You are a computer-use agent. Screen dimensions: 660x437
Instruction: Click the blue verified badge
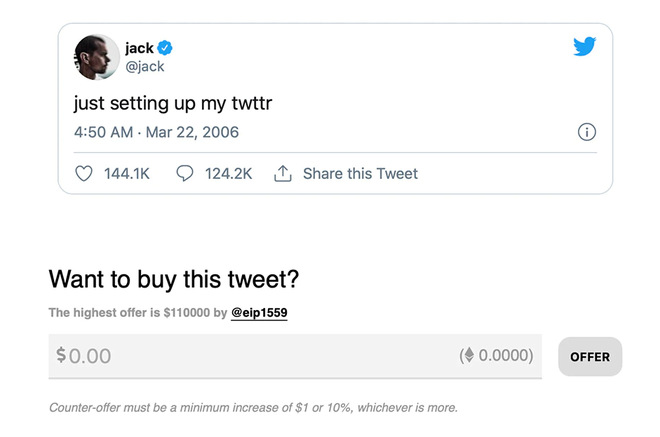[167, 48]
